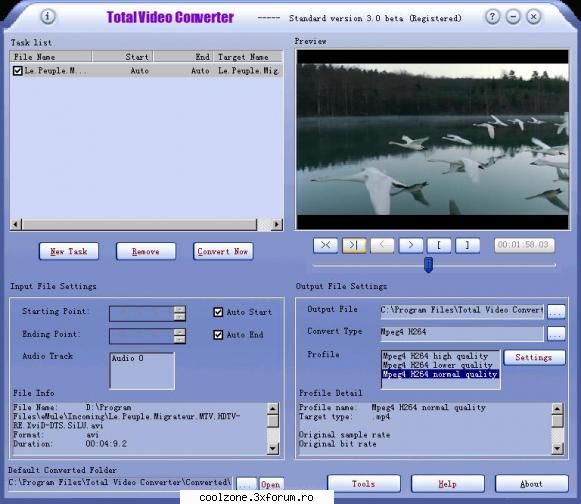Click the Convert Now button
Image resolution: width=581 pixels, height=504 pixels.
[223, 252]
